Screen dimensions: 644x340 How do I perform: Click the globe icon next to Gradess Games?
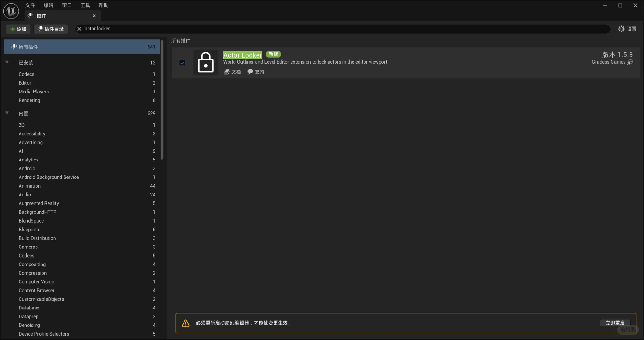coord(630,62)
